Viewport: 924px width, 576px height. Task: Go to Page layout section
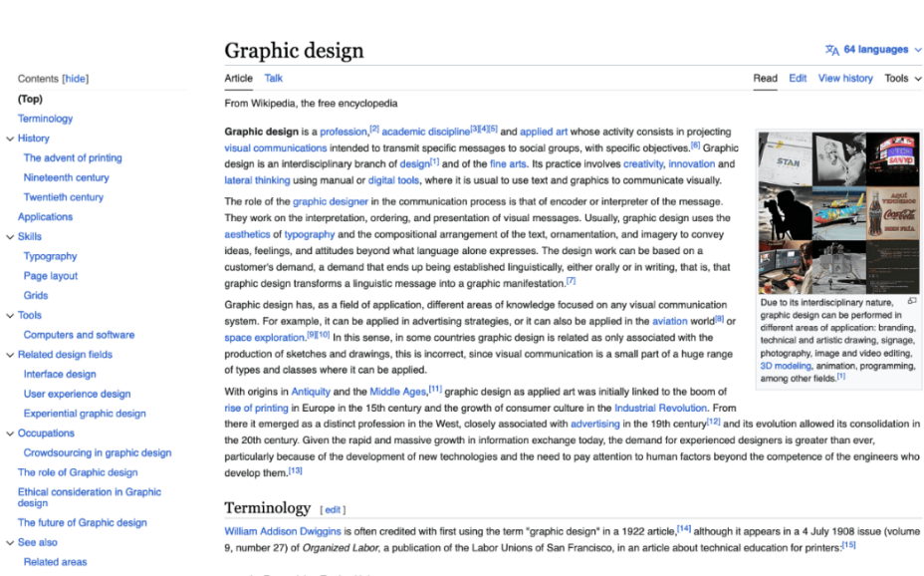pyautogui.click(x=50, y=276)
